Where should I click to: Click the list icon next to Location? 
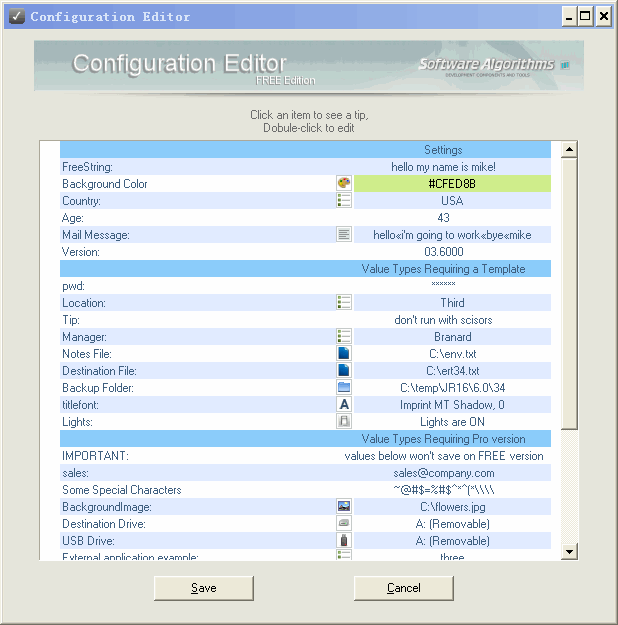click(344, 303)
